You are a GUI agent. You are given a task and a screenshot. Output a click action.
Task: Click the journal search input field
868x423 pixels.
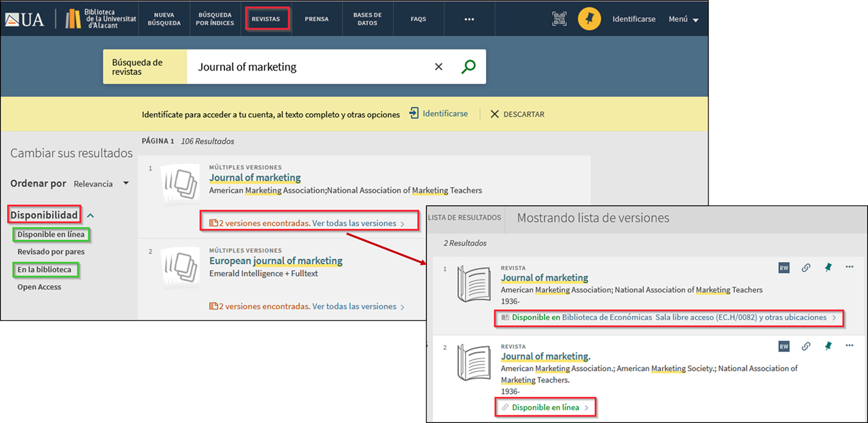[308, 67]
